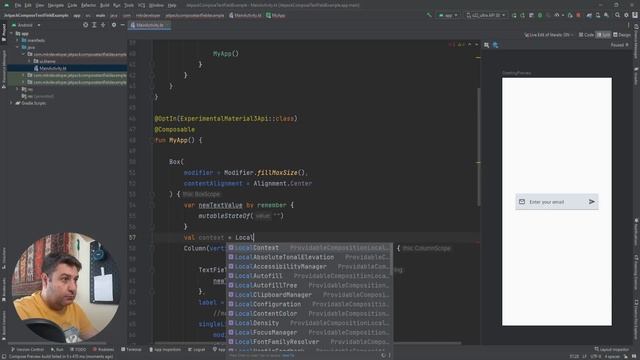Collapse the app module tree node
The image size is (640, 360).
click(x=11, y=33)
